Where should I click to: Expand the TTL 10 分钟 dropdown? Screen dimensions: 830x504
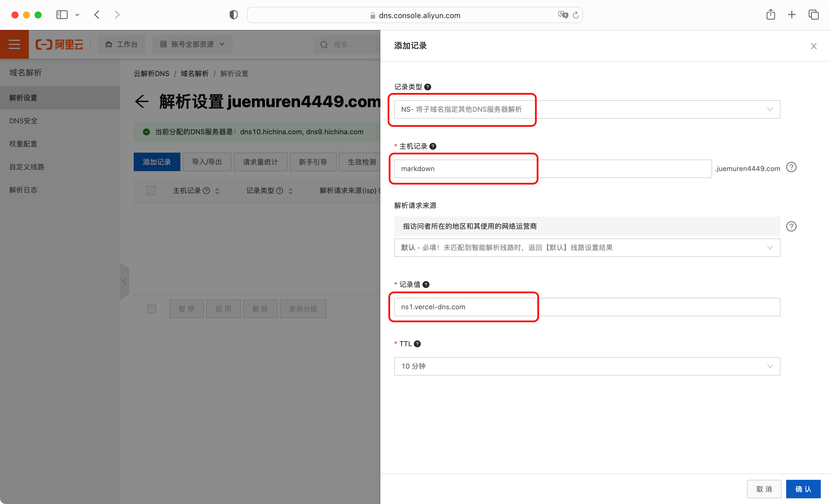click(x=586, y=366)
